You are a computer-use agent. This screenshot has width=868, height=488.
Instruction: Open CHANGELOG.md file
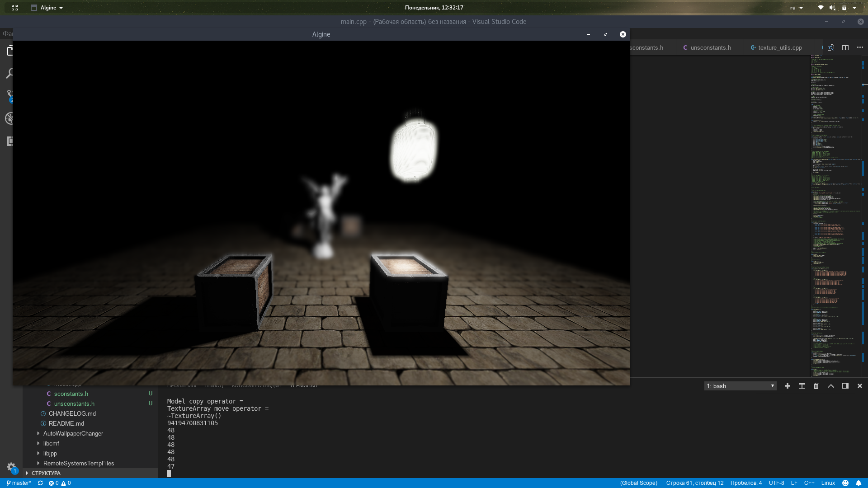pyautogui.click(x=72, y=413)
